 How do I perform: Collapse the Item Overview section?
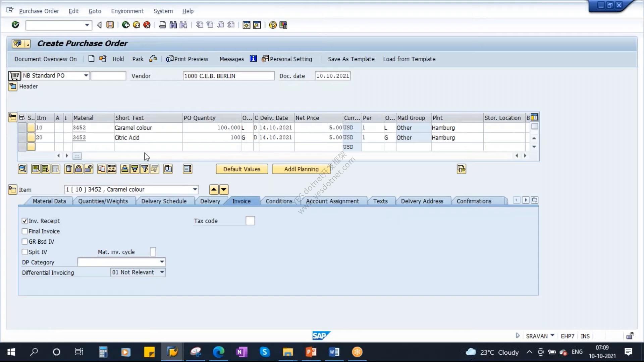[x=12, y=117]
